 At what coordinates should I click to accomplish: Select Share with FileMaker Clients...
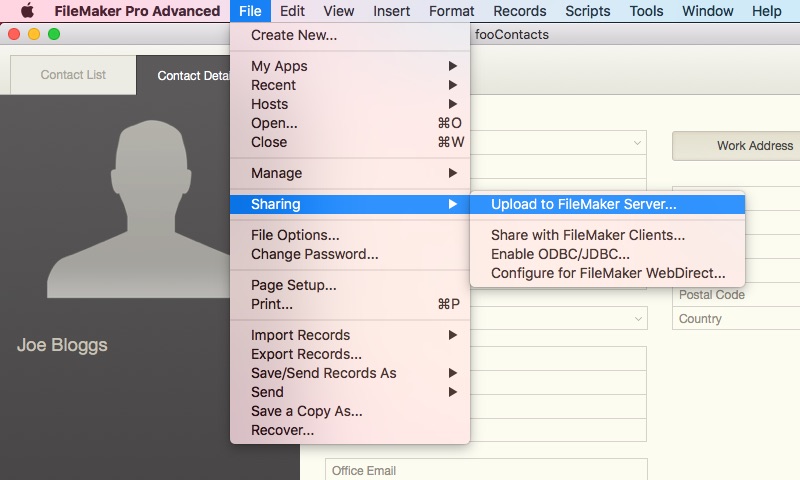(607, 235)
